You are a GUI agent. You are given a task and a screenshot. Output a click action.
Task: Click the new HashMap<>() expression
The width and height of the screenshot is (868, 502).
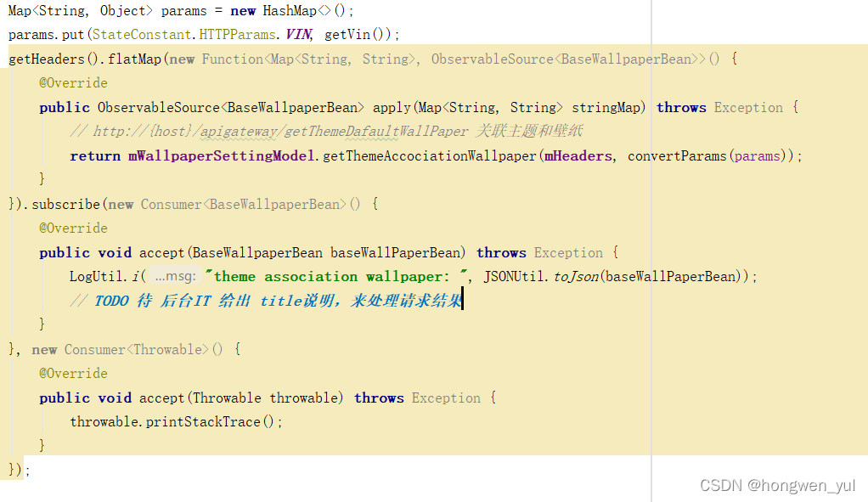(x=289, y=10)
